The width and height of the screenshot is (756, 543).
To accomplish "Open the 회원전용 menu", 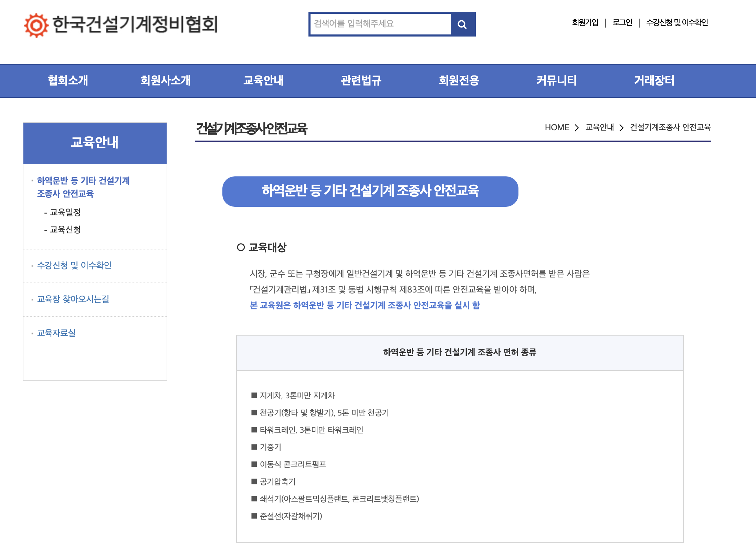I will (x=459, y=80).
